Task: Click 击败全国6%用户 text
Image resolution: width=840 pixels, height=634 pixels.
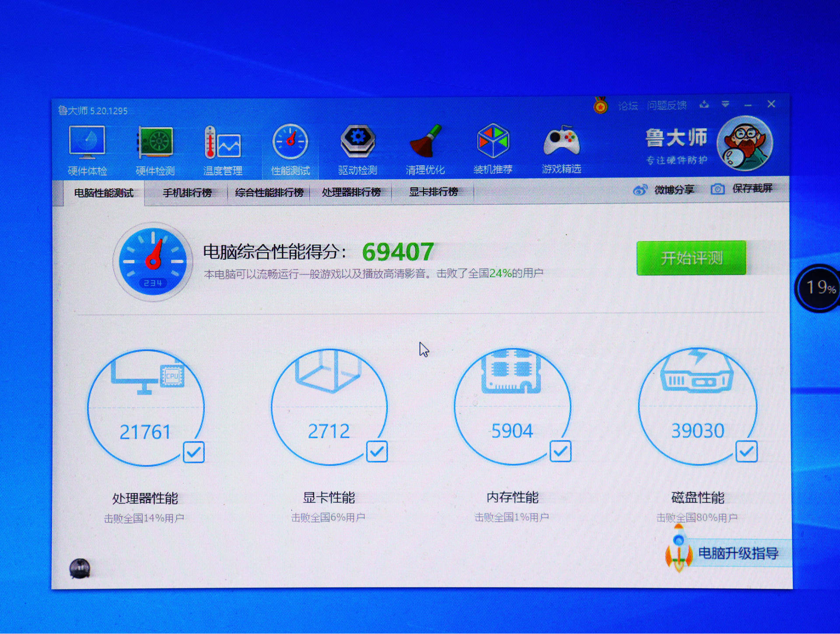Action: click(x=328, y=518)
